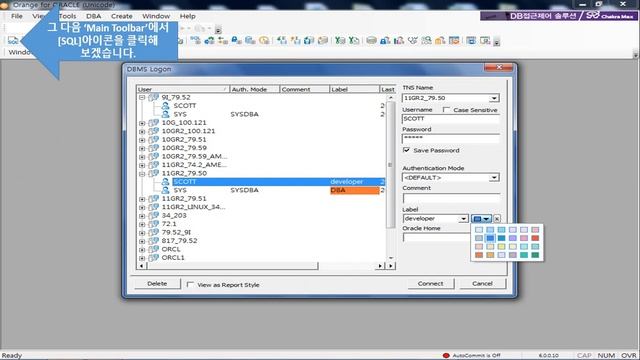The height and width of the screenshot is (360, 640).
Task: Open the main toolbar overflow options arrow
Action: click(497, 42)
